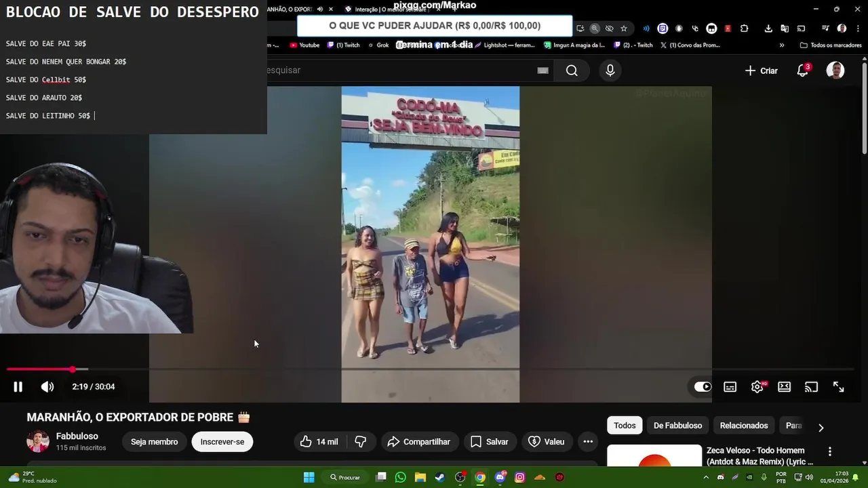The height and width of the screenshot is (488, 868).
Task: Open the on-screen keyboard icon in search
Action: tap(542, 70)
